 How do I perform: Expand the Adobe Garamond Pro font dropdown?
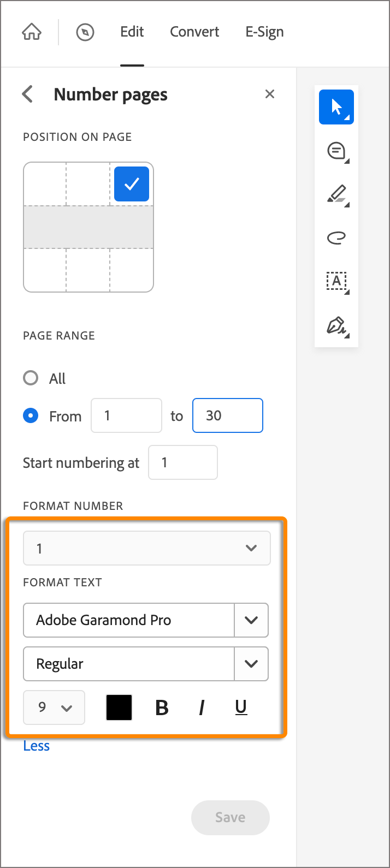pos(251,620)
